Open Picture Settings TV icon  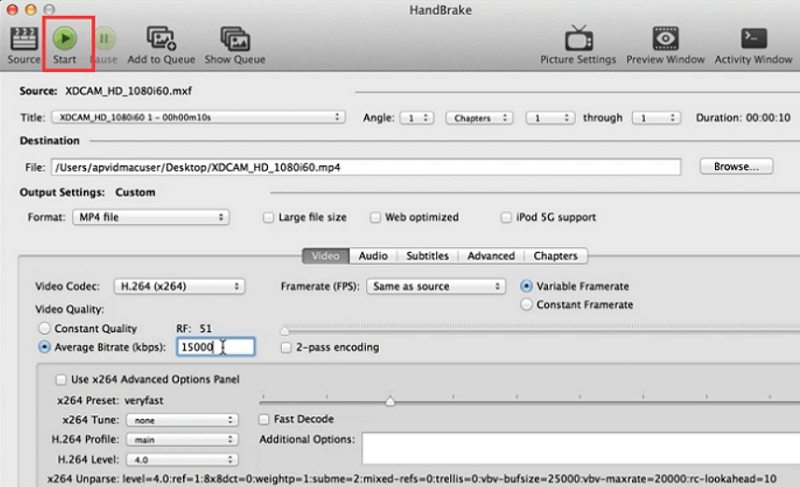(x=579, y=38)
